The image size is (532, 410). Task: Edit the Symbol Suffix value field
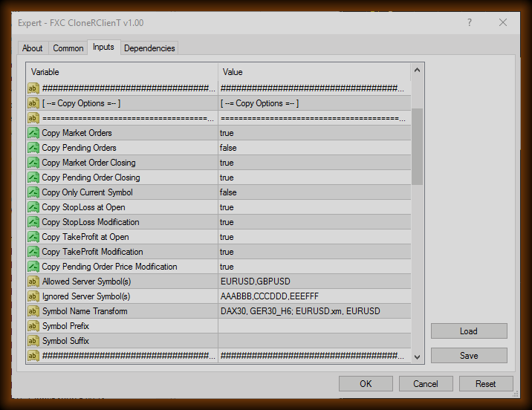[x=314, y=341]
